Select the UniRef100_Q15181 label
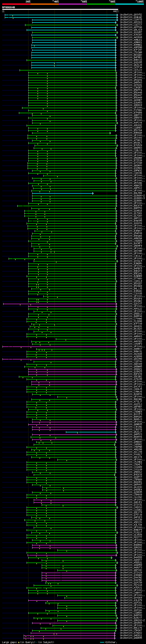146x644 pixels. [131, 85]
